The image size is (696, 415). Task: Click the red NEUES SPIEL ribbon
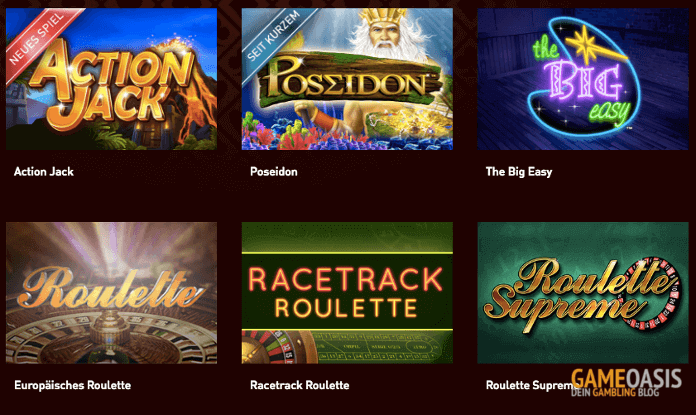(x=38, y=40)
